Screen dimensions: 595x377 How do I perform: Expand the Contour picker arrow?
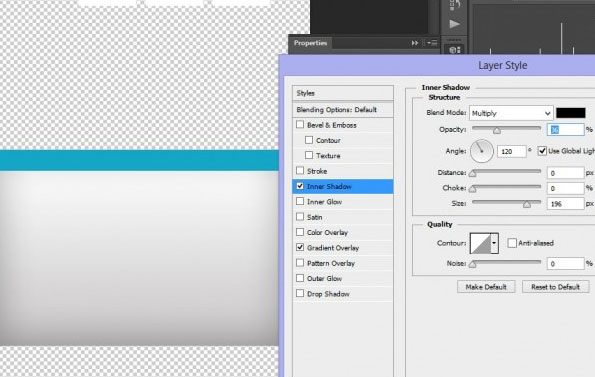494,243
